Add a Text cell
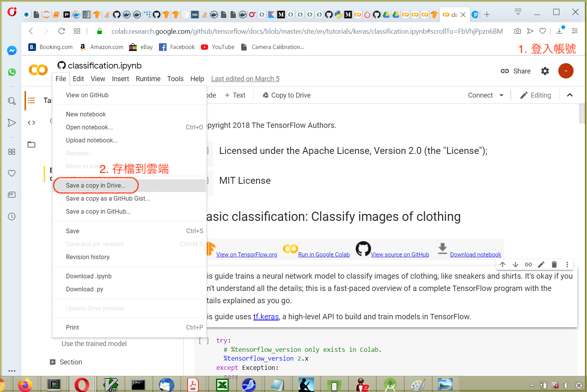The height and width of the screenshot is (392, 587). pyautogui.click(x=235, y=95)
